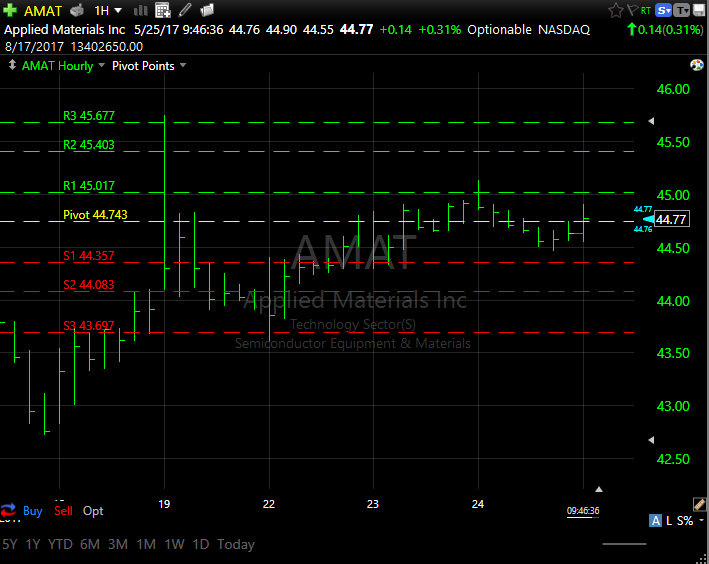Screen dimensions: 709x564
Task: Click the resize grip dots at window corner
Action: click(x=703, y=559)
